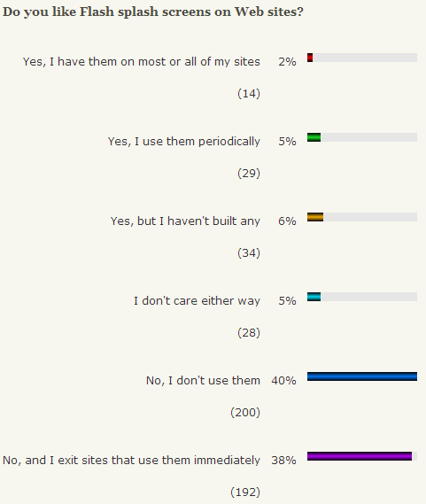Click the poll question heading
This screenshot has height=504, width=426.
(x=153, y=12)
